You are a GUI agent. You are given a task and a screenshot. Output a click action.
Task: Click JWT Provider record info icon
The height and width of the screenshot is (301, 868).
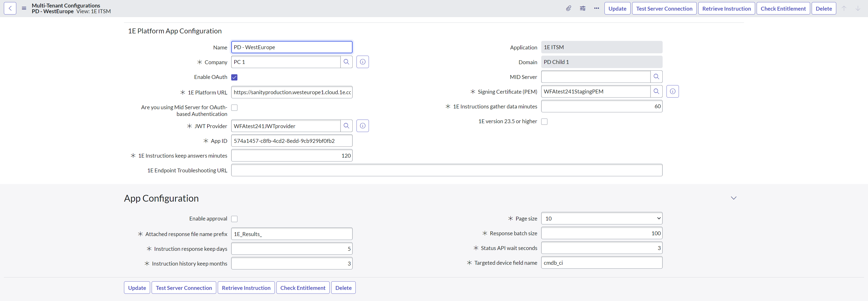click(362, 126)
